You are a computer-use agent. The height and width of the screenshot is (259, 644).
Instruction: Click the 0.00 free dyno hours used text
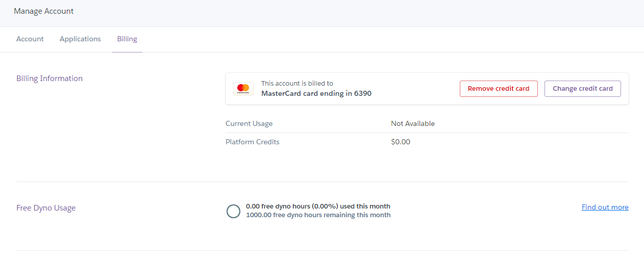[318, 206]
